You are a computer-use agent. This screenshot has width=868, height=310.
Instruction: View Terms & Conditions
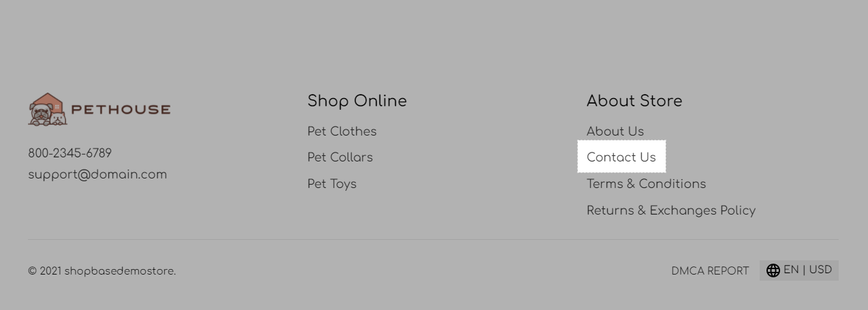pos(647,184)
